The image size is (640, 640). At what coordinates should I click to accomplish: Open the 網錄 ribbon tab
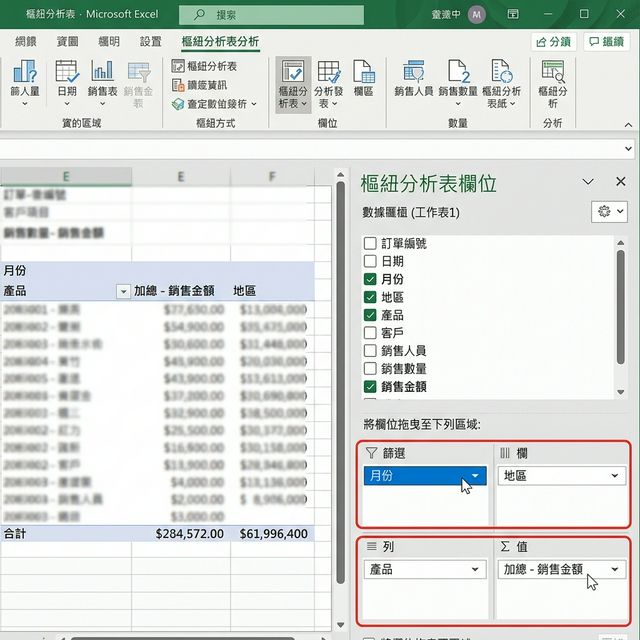pos(26,41)
